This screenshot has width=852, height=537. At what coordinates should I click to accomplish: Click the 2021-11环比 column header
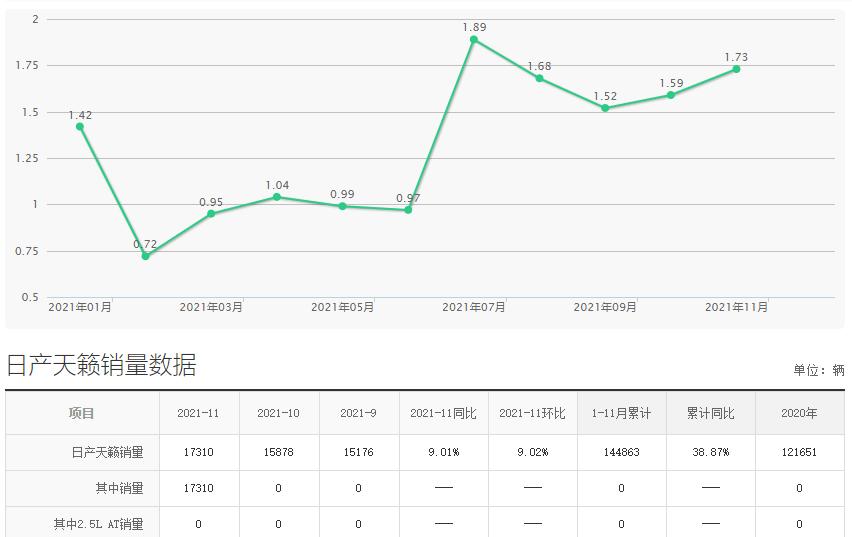tap(532, 413)
